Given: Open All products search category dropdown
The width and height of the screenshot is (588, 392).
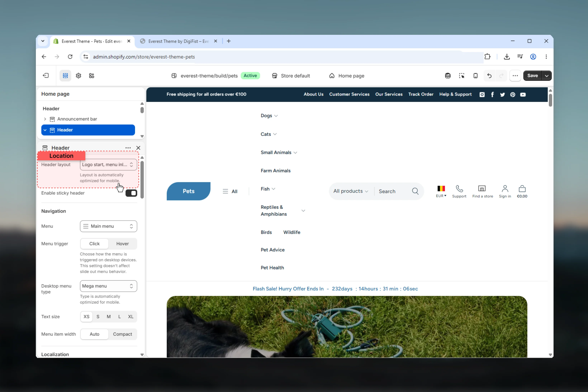Looking at the screenshot, I should tap(351, 191).
